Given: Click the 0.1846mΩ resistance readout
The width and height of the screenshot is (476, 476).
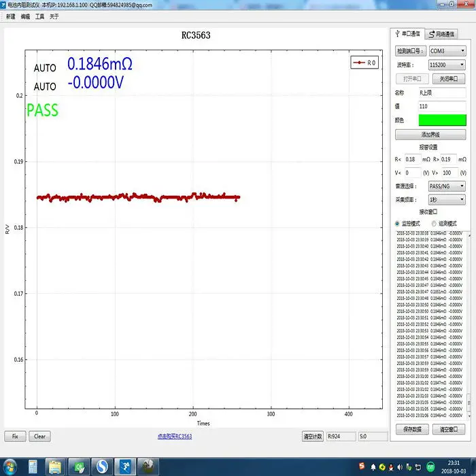Looking at the screenshot, I should tap(100, 64).
